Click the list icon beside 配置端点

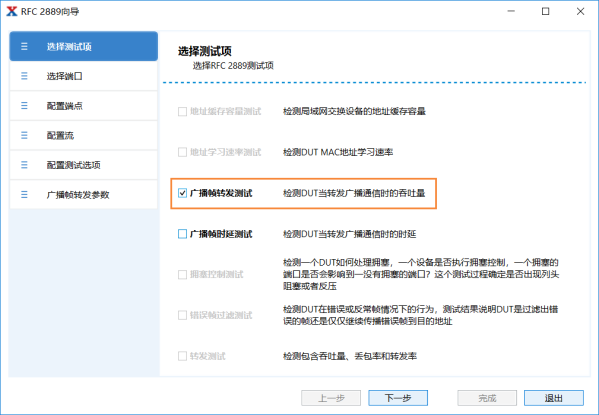24,105
